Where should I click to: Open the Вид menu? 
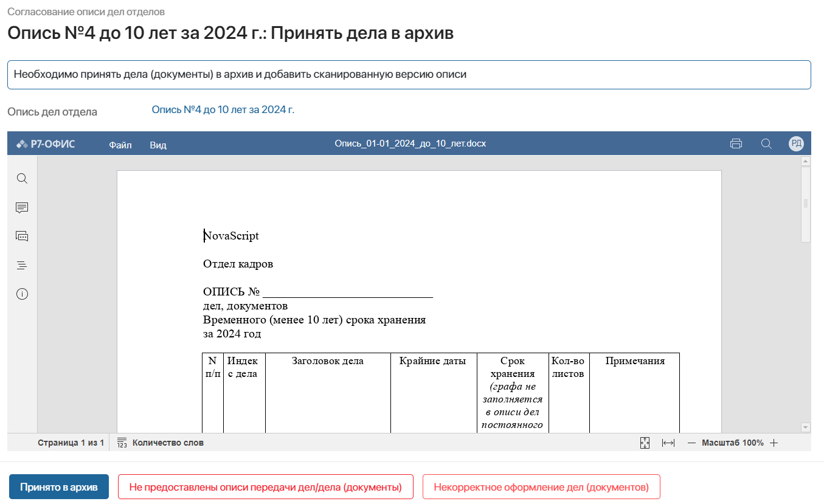tap(158, 145)
